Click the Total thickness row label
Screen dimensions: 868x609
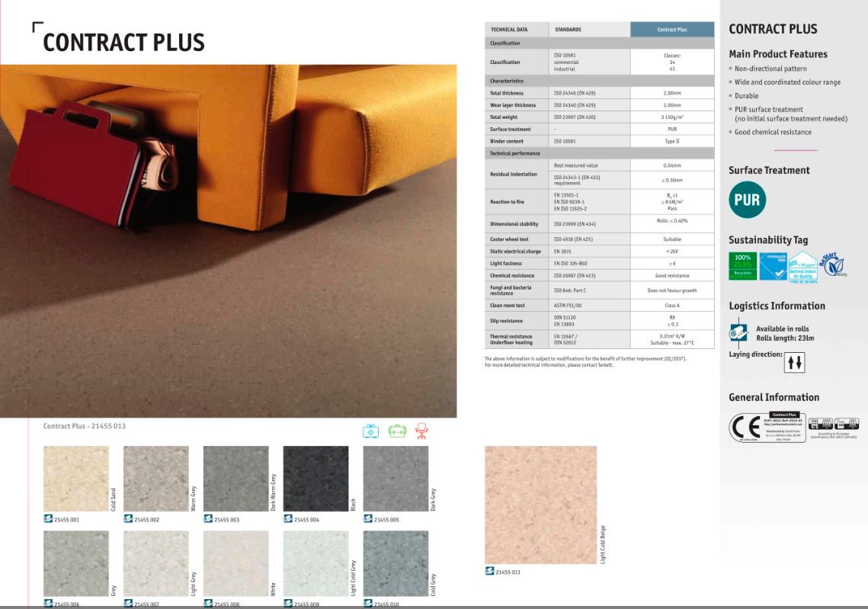[507, 93]
